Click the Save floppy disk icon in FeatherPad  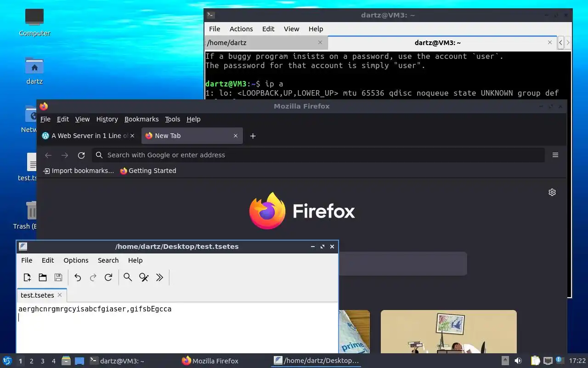(x=58, y=277)
